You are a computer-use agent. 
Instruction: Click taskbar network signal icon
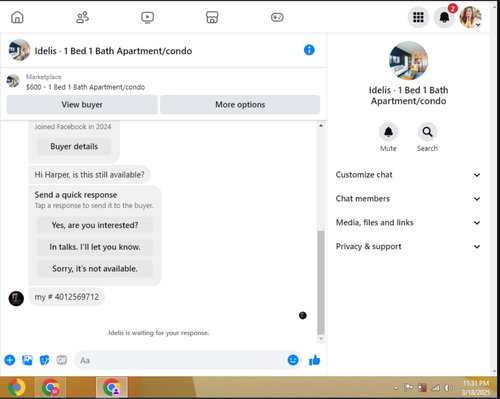click(x=435, y=388)
